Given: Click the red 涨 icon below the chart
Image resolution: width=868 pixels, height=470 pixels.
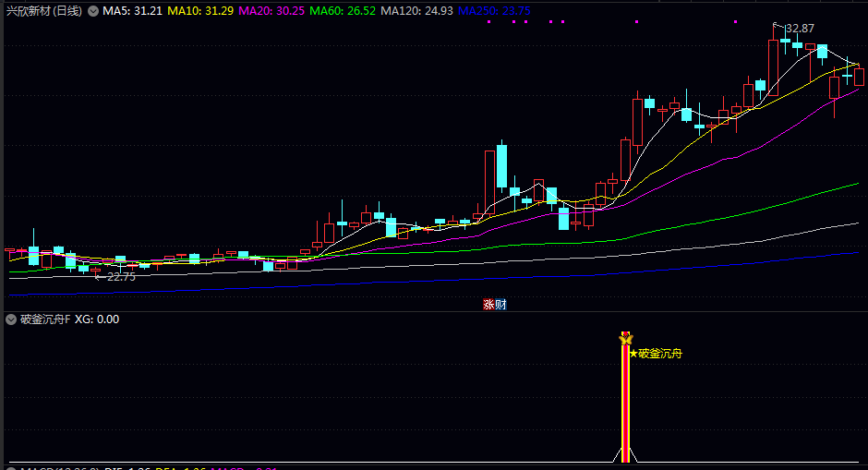Looking at the screenshot, I should point(488,305).
